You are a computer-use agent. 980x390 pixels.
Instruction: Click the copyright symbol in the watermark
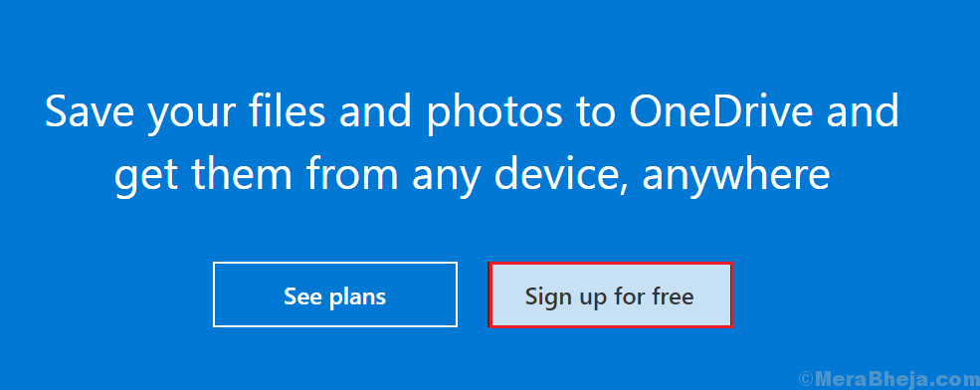[806, 379]
